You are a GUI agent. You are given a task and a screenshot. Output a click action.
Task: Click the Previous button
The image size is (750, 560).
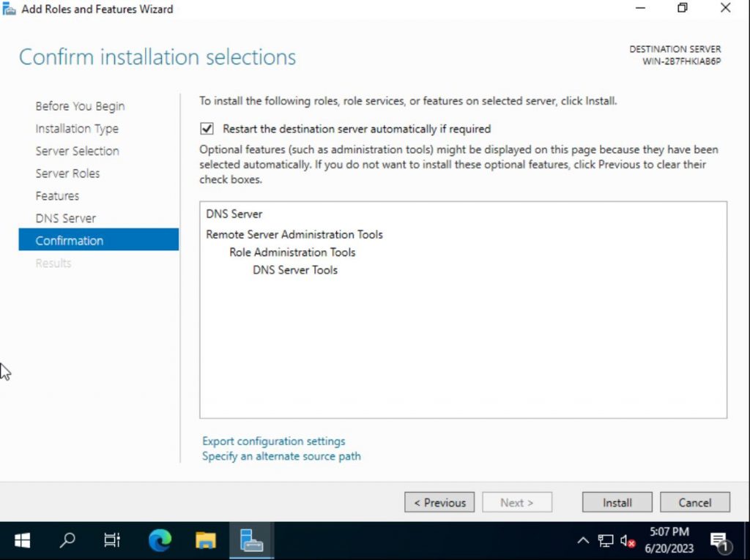tap(439, 502)
